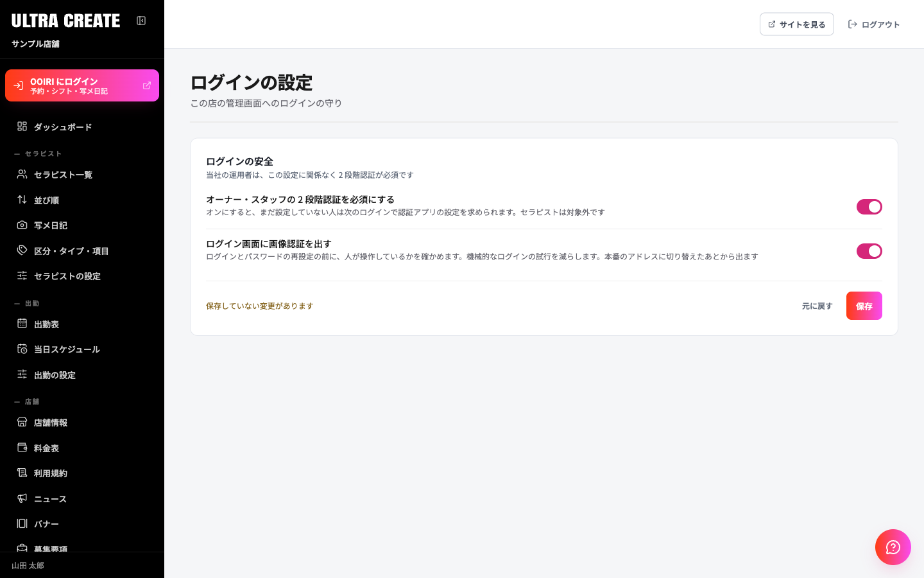Navigate to セラピストの設定

click(82, 276)
